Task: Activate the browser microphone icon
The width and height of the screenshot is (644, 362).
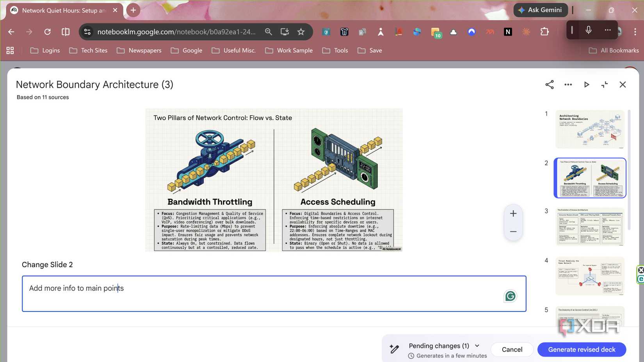Action: [588, 30]
